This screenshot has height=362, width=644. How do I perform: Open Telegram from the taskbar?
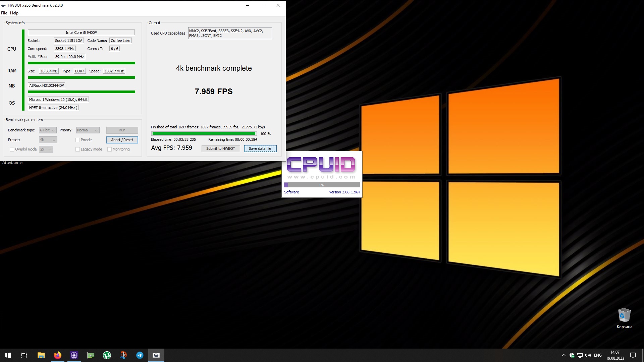coord(140,355)
